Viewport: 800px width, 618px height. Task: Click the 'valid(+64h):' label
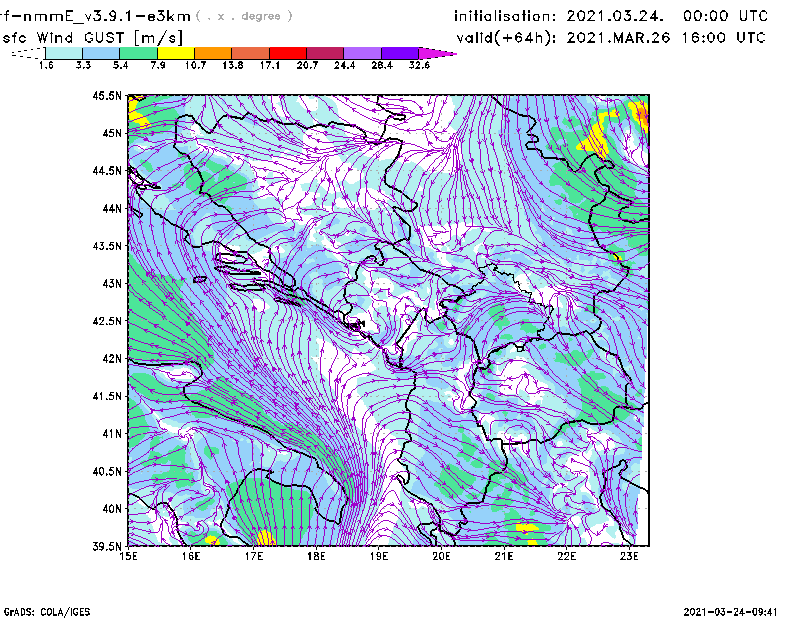tap(506, 38)
